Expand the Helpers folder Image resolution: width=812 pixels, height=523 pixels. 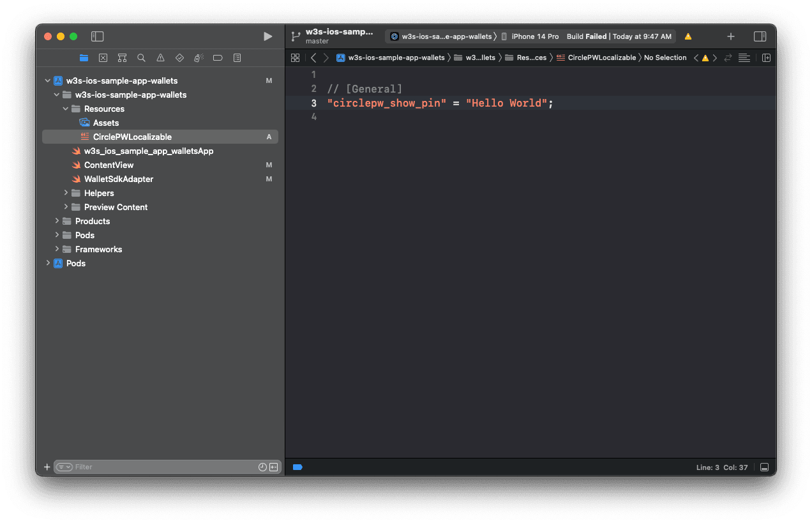pyautogui.click(x=66, y=193)
